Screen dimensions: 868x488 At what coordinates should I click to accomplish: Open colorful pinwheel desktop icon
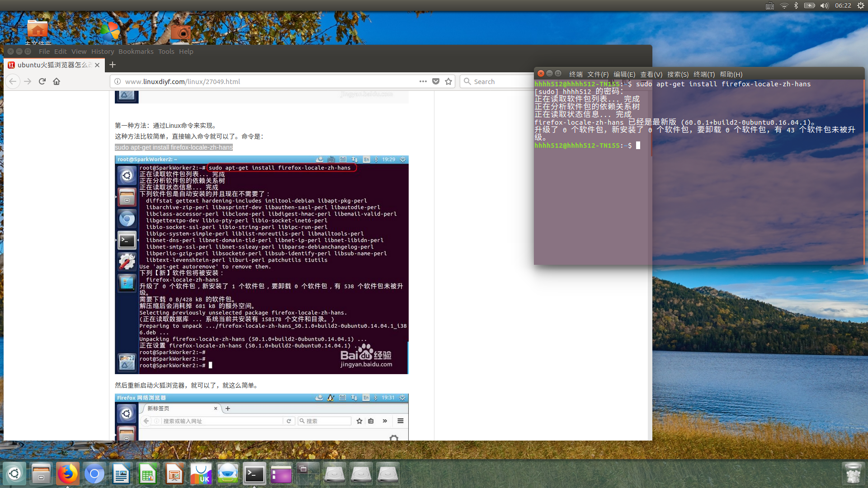(110, 30)
